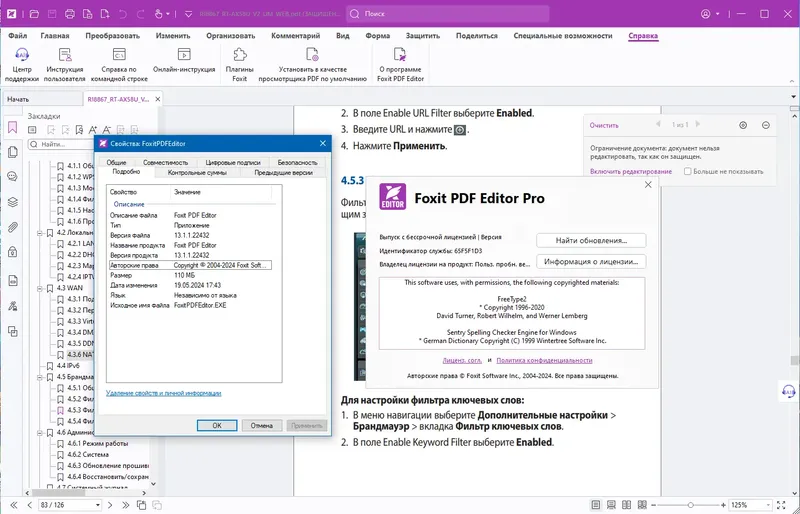
Task: Open the Support Center (Центр поддержки) icon
Action: click(22, 64)
